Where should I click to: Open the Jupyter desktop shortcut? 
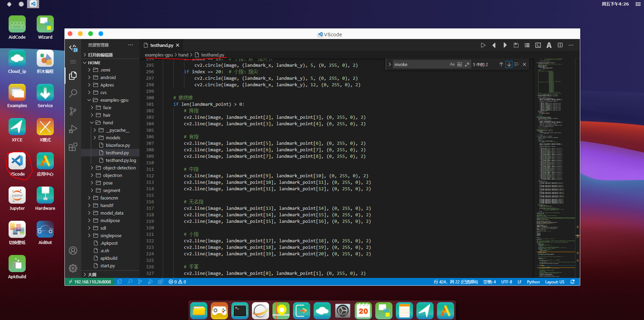(x=17, y=199)
